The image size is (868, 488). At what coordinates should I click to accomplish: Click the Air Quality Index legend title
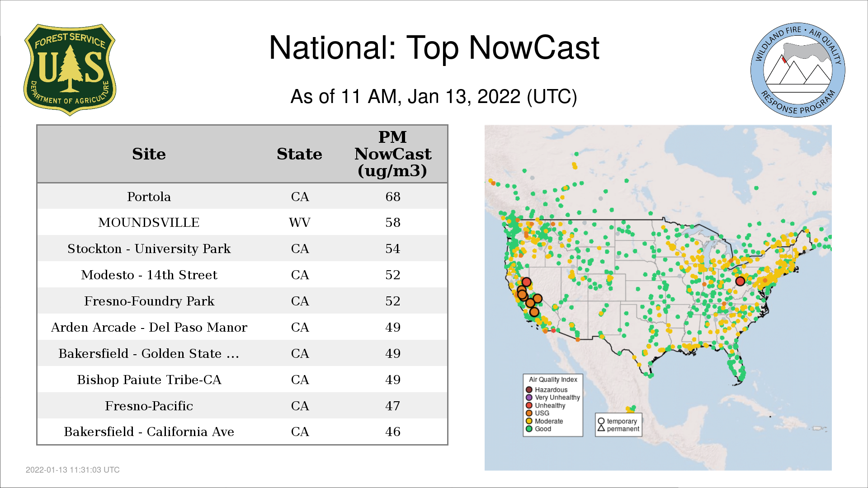tap(553, 380)
